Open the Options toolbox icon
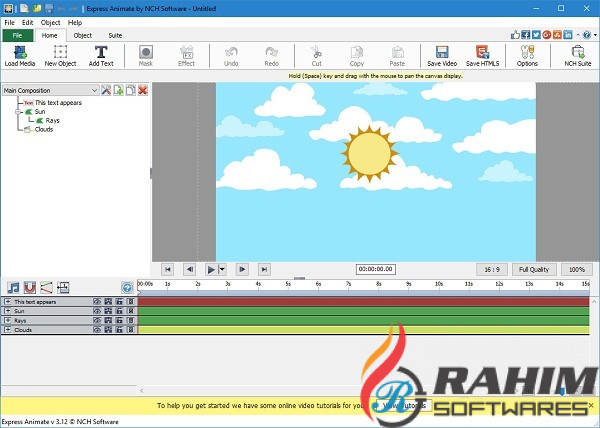The image size is (600, 428). [x=527, y=55]
